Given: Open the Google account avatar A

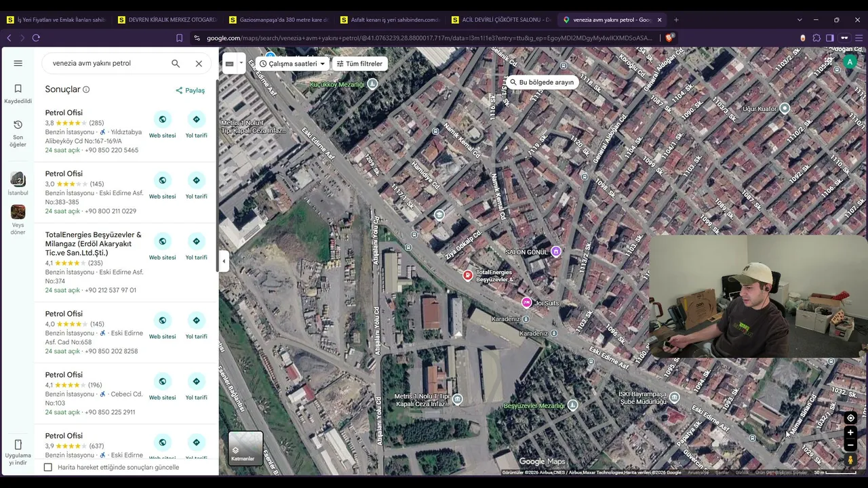Looking at the screenshot, I should [x=850, y=62].
